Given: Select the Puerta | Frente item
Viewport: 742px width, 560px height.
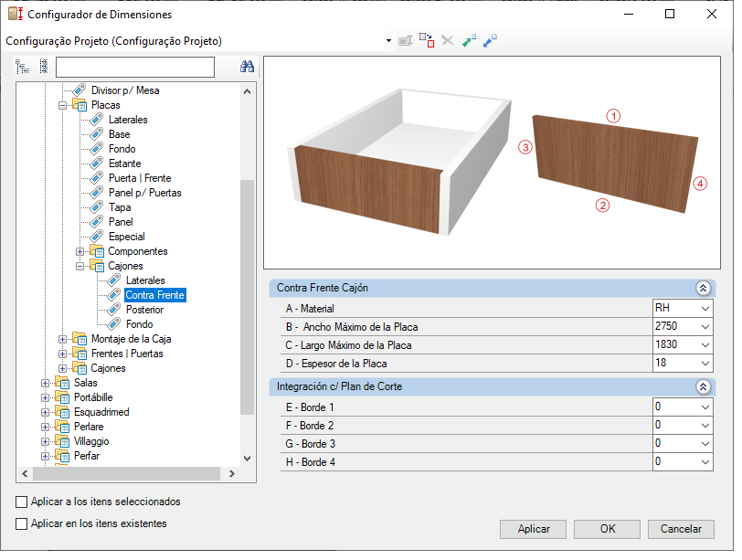Looking at the screenshot, I should [x=140, y=178].
